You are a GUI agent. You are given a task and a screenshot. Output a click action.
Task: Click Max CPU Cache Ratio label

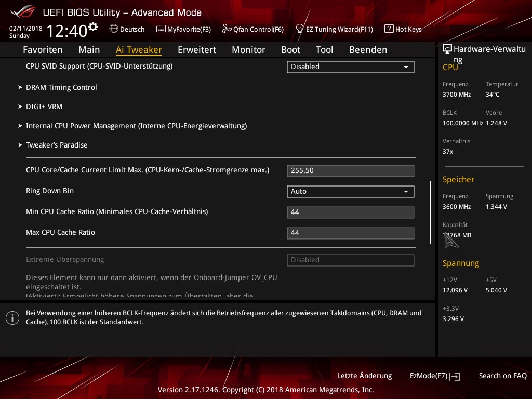[60, 232]
